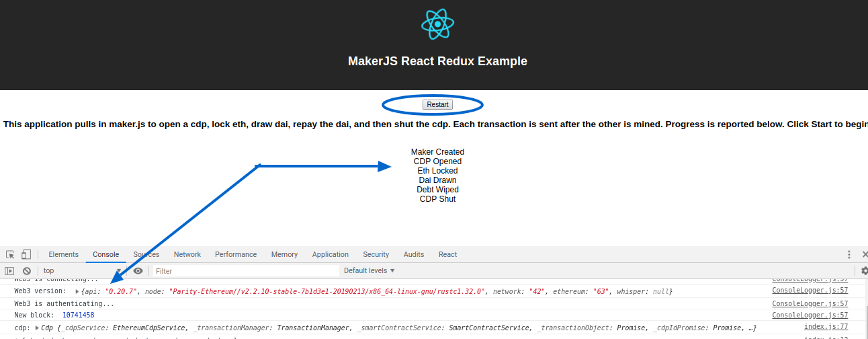
Task: Open the Application tab
Action: [x=331, y=254]
